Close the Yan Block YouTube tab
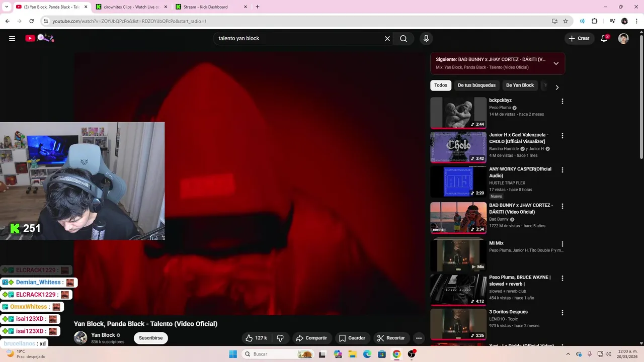 pos(86,7)
